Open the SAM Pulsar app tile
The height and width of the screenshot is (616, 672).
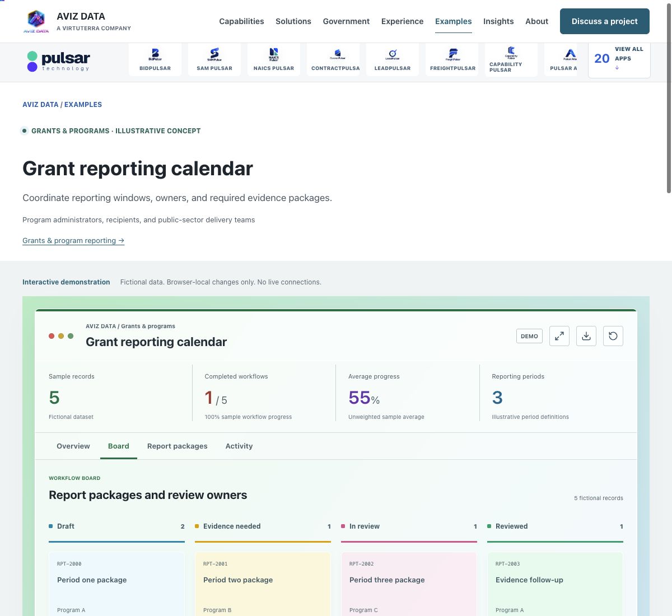pos(214,59)
